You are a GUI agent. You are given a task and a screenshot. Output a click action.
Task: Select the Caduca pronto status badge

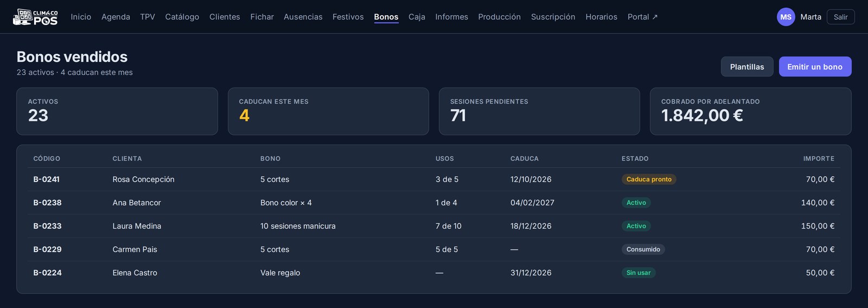pyautogui.click(x=649, y=179)
